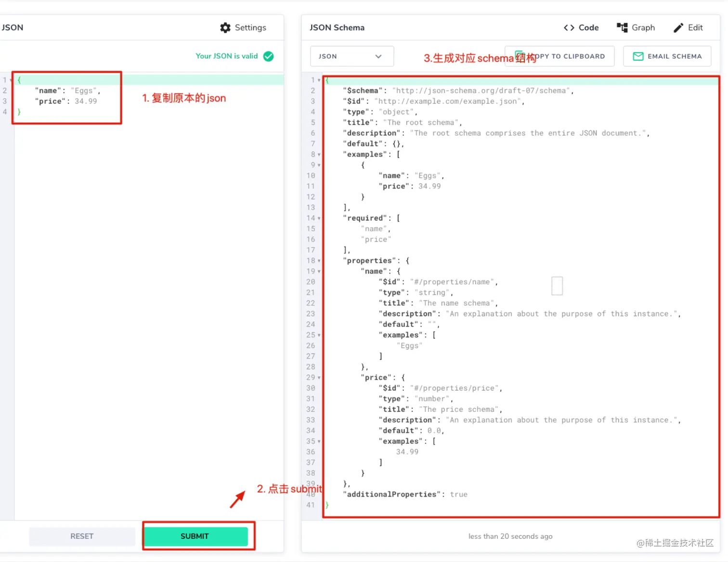
Task: Click "The root schema" title line
Action: pyautogui.click(x=402, y=123)
